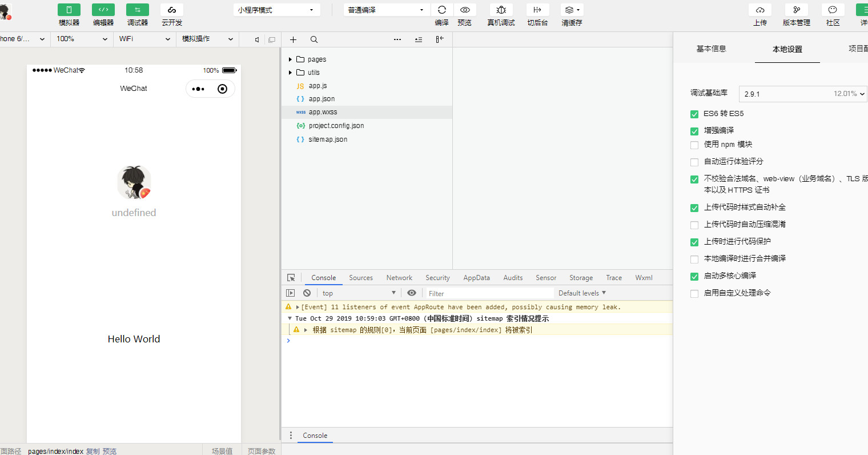868x455 pixels.
Task: Switch to the 基本信息 tab
Action: click(x=711, y=49)
